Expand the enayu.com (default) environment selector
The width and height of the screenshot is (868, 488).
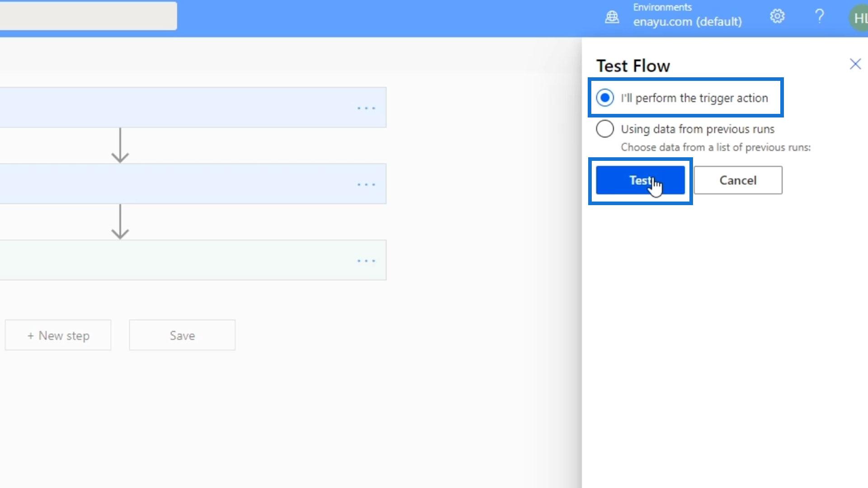pos(687,21)
